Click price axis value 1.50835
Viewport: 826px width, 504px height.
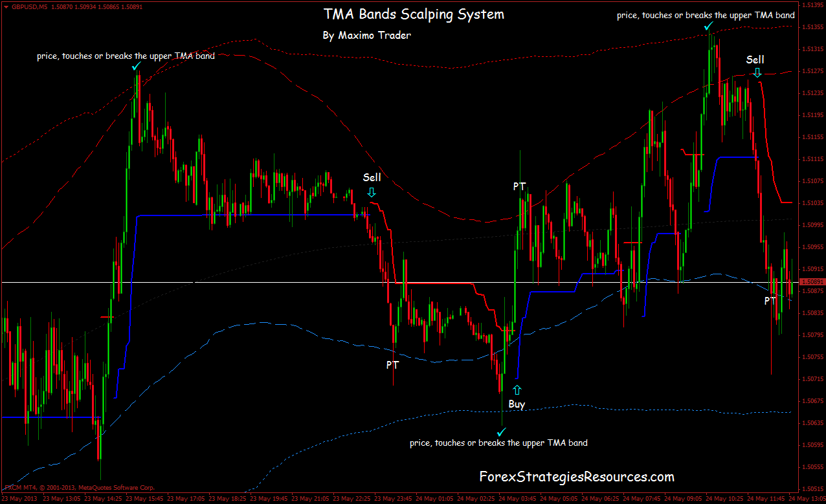point(812,313)
